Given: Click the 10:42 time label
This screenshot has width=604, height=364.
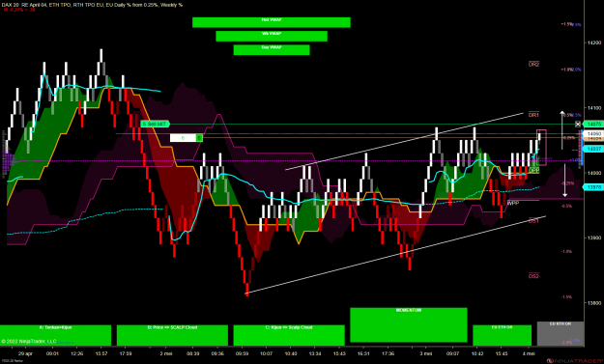Looking at the screenshot, I should 477,353.
